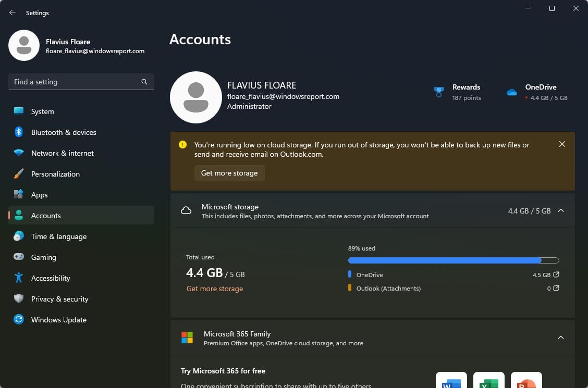Screen dimensions: 588x388
Task: Select Accounts in the sidebar
Action: tap(81, 215)
